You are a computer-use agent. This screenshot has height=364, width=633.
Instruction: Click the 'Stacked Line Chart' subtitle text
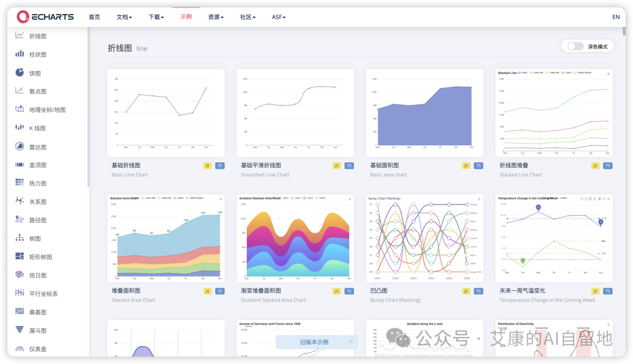(x=520, y=175)
